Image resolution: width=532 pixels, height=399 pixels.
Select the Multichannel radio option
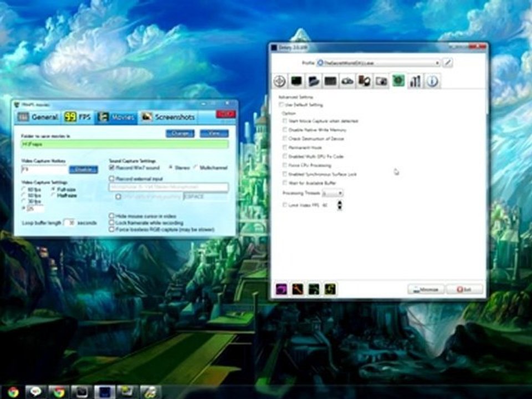pyautogui.click(x=196, y=167)
